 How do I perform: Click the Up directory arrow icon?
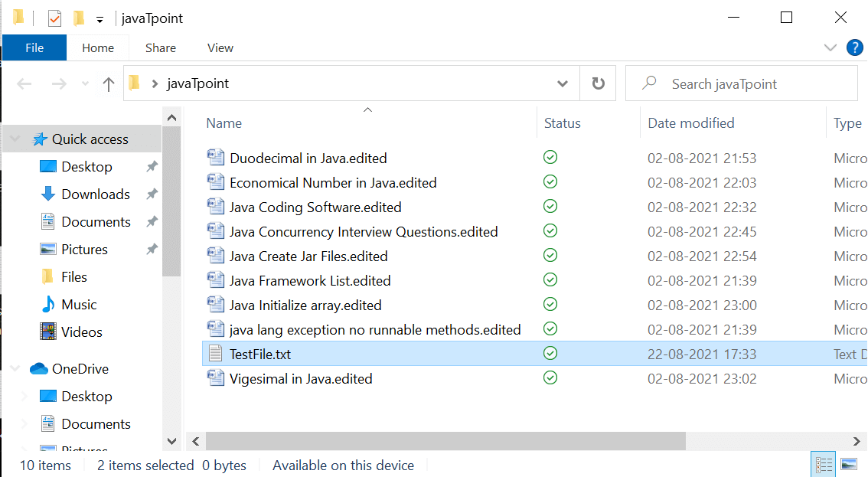(109, 84)
